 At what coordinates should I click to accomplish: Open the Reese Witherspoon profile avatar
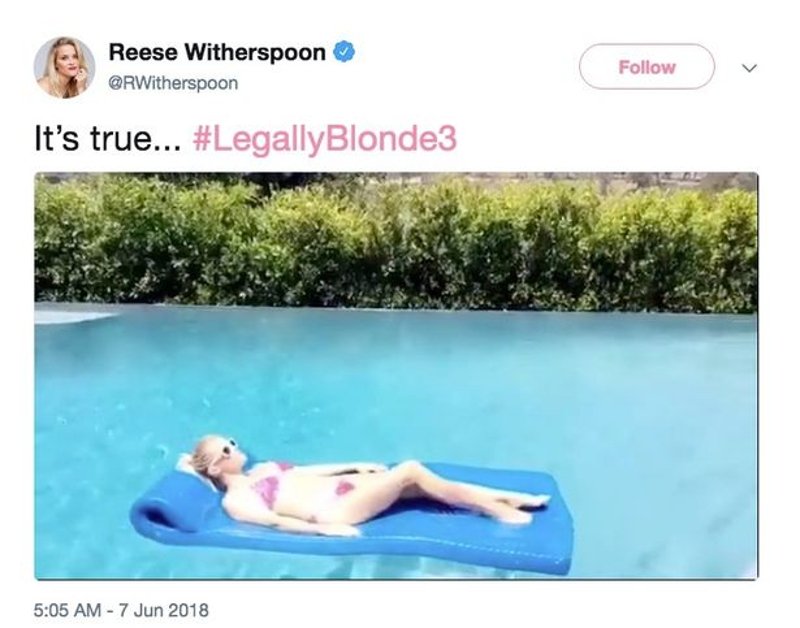coord(64,67)
